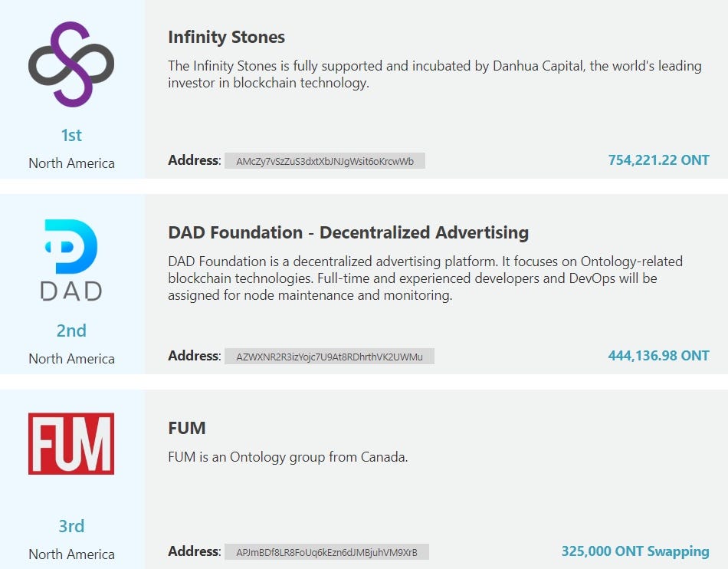Click the red FUM logo
This screenshot has height=569, width=728.
[71, 443]
